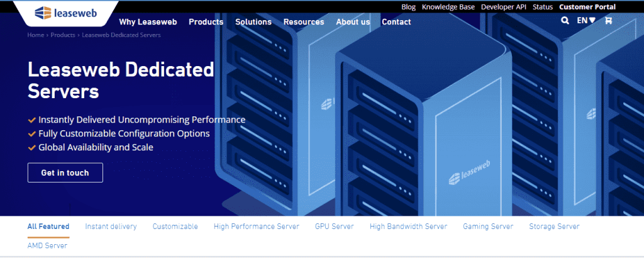Open the search magnifier icon
Screen dimensions: 644x258
(x=564, y=20)
